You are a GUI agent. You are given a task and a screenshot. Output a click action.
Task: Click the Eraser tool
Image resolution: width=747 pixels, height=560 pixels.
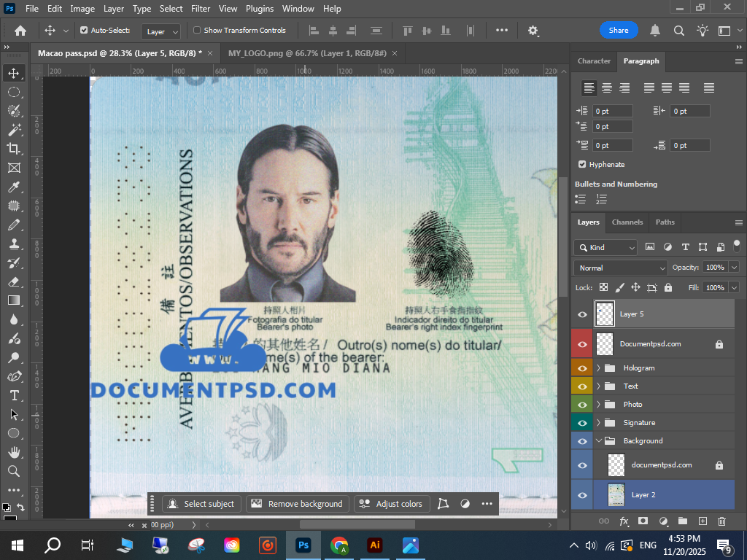14,281
